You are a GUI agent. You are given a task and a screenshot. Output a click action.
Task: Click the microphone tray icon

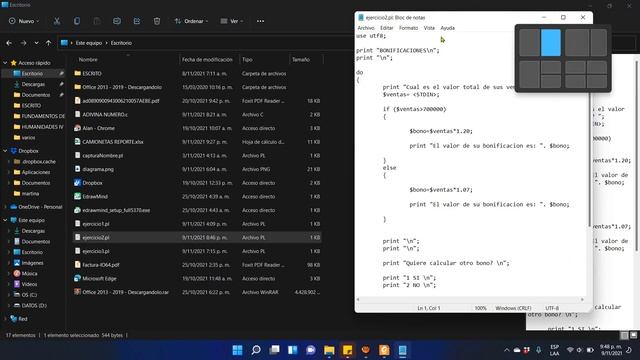point(539,350)
